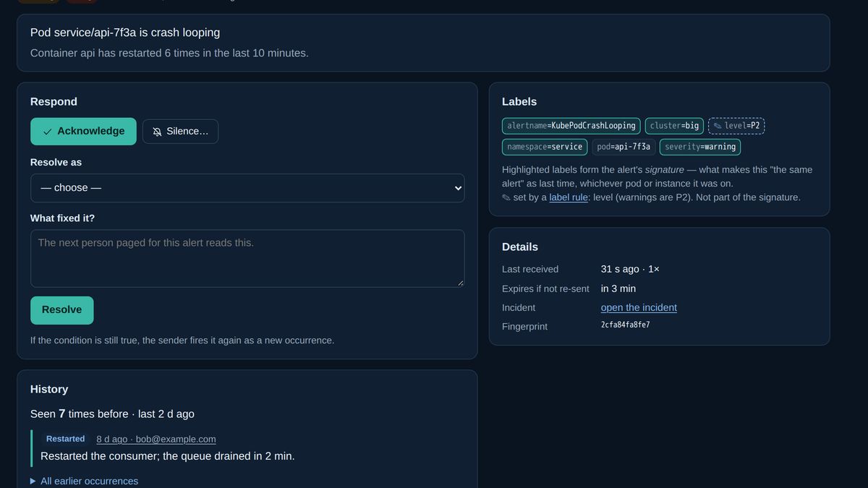Click the checkmark icon in Acknowledge
This screenshot has height=488, width=868.
[47, 132]
